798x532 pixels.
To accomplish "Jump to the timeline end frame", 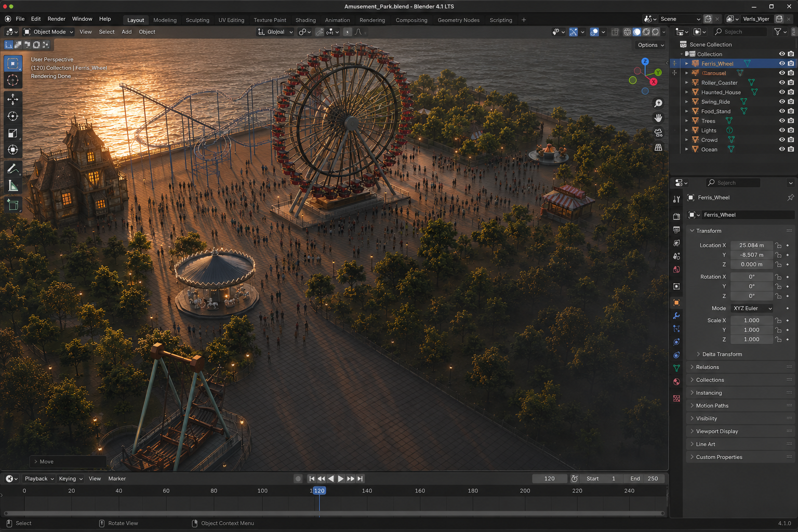I will pos(360,478).
